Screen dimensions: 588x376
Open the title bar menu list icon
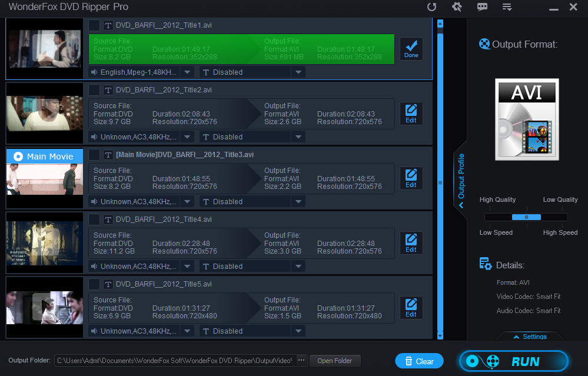point(506,7)
